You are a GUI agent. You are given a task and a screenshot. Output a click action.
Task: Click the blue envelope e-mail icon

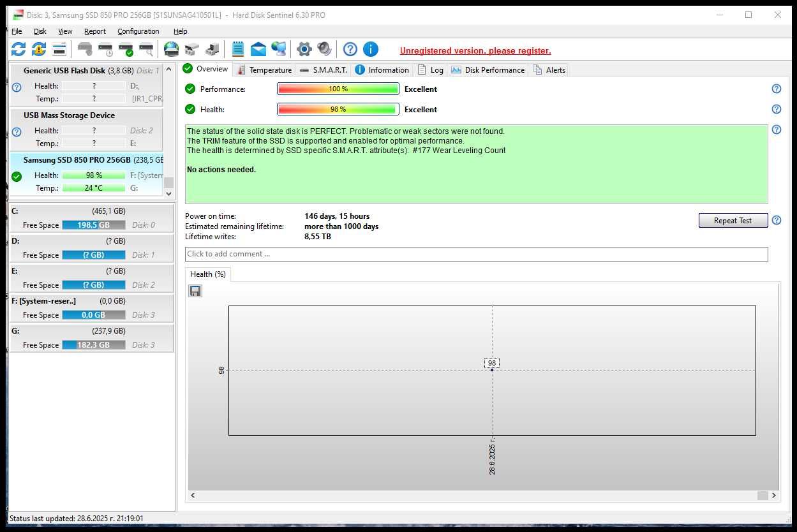pos(258,49)
